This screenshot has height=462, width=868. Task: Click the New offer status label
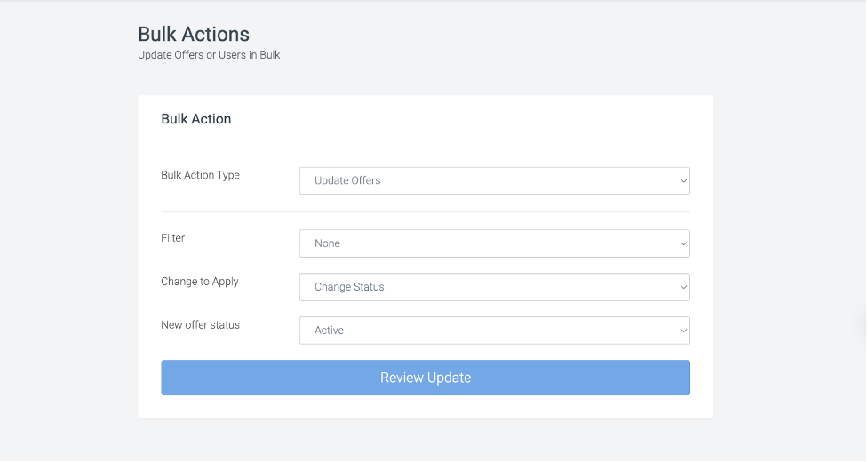tap(200, 325)
